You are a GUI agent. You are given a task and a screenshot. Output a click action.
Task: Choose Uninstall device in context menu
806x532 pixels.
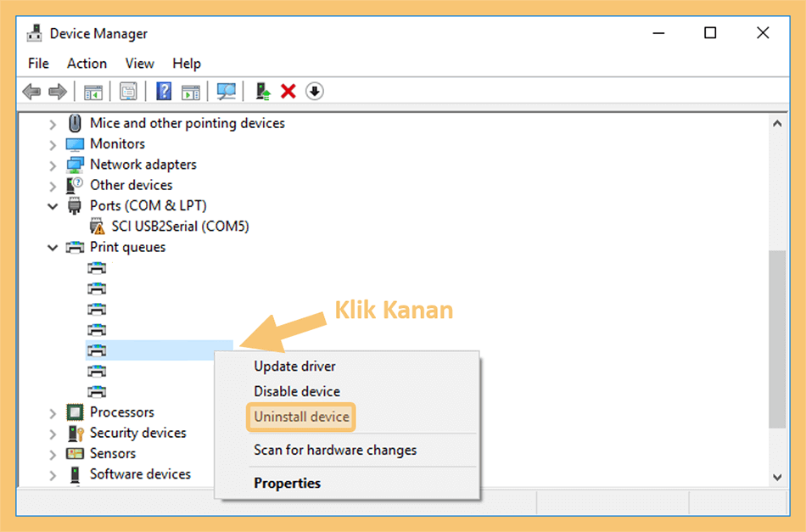pyautogui.click(x=348, y=417)
